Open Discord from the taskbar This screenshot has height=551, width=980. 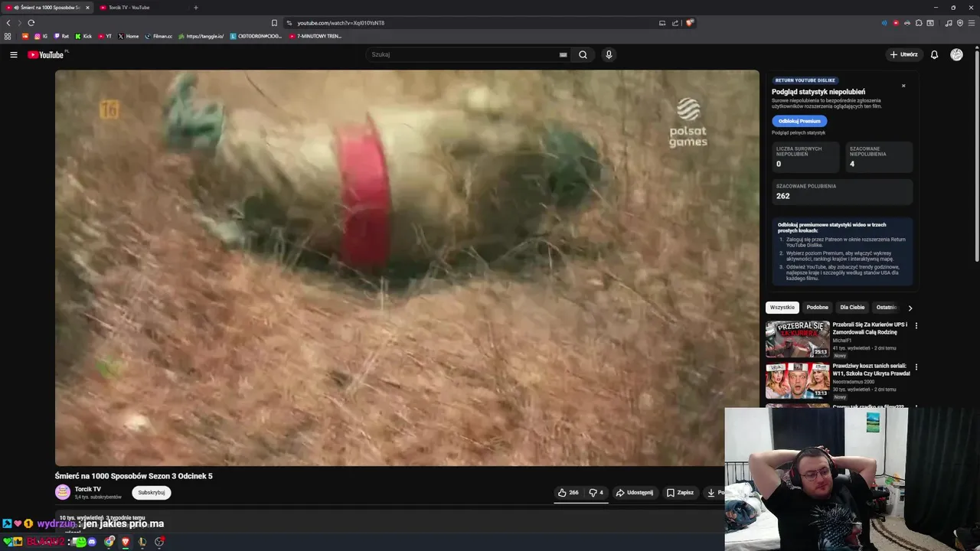pos(92,542)
